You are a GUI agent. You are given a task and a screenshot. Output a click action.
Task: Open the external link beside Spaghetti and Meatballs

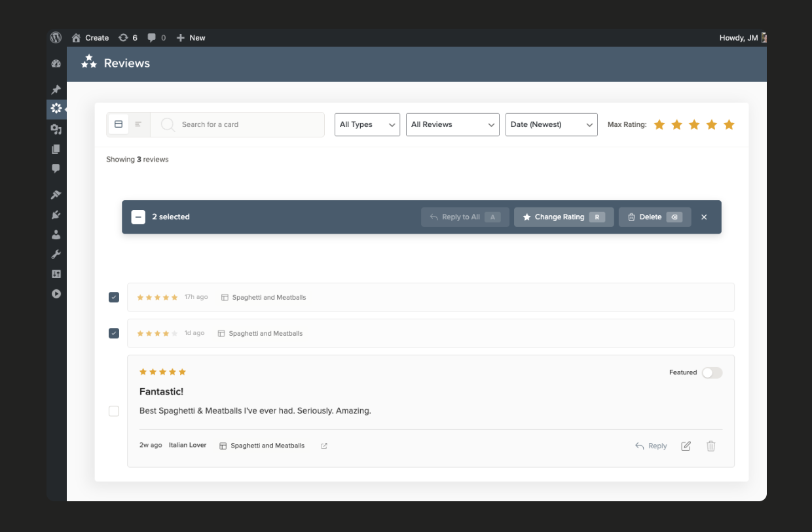click(x=323, y=446)
